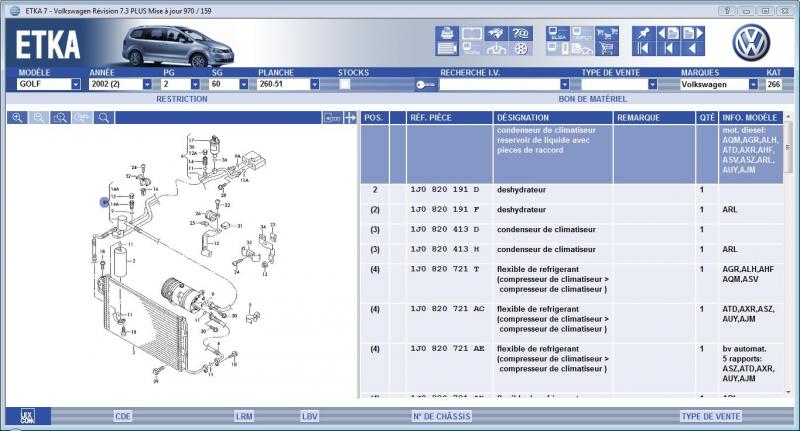Click the plain left arrow icon
800x431 pixels.
pos(692,48)
